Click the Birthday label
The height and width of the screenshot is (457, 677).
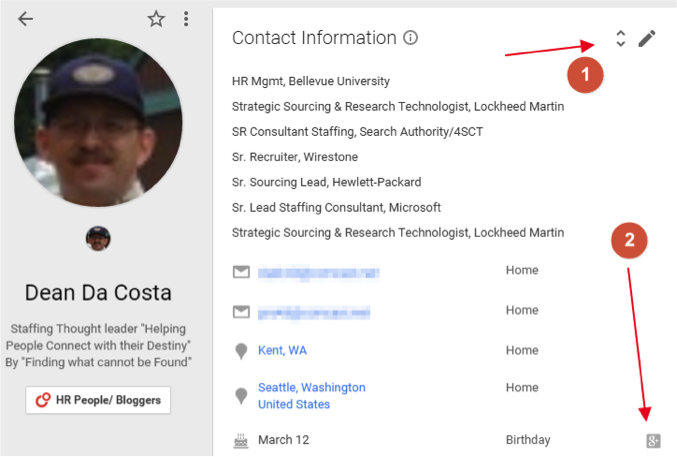point(528,440)
